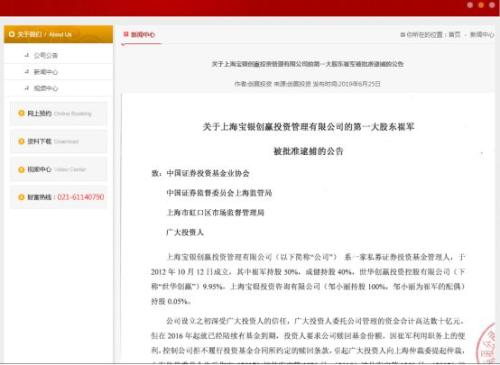The height and width of the screenshot is (365, 500).
Task: Click the orange icon next to Online Booking
Action: pyautogui.click(x=21, y=113)
